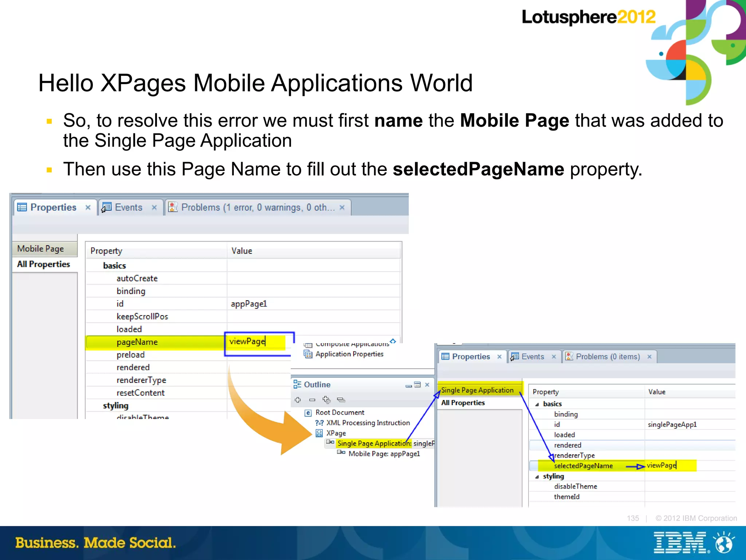The width and height of the screenshot is (746, 560).
Task: Click the Application Properties icon
Action: pos(308,354)
